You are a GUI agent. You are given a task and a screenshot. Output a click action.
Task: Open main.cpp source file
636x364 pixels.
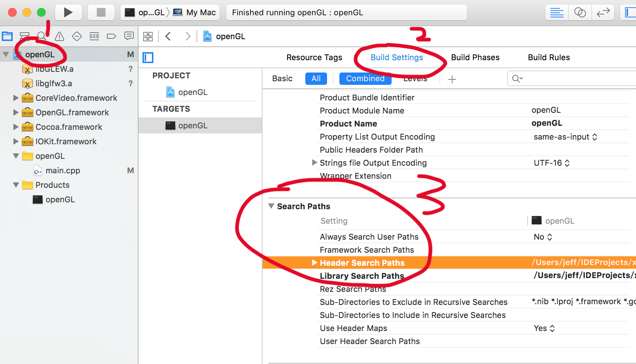click(69, 170)
